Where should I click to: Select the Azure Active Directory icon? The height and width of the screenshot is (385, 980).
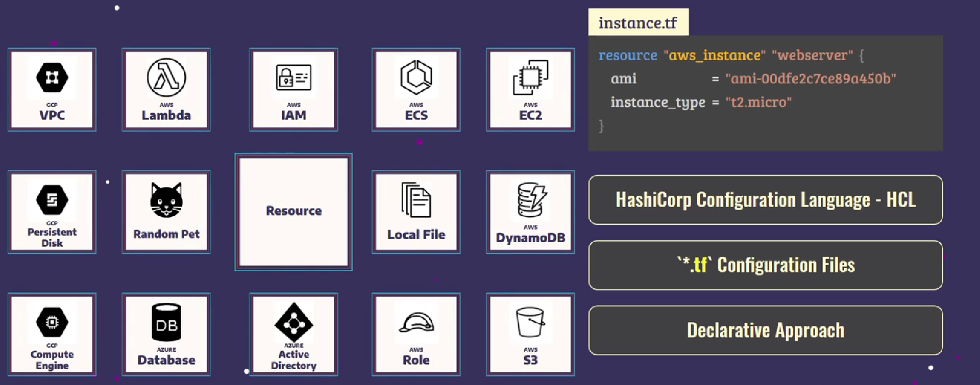[x=293, y=322]
